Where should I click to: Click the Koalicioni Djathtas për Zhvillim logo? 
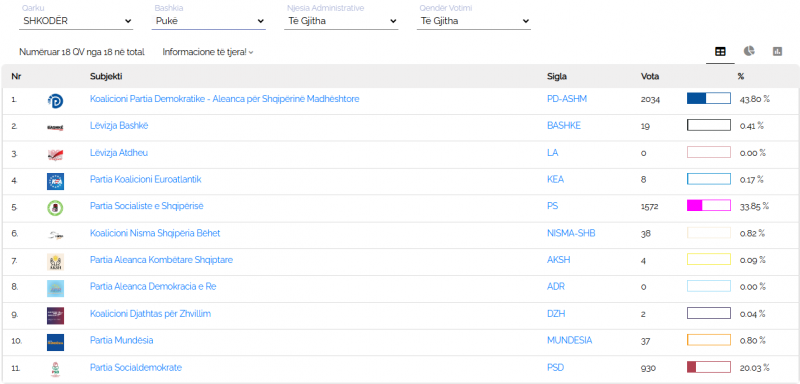click(x=55, y=316)
